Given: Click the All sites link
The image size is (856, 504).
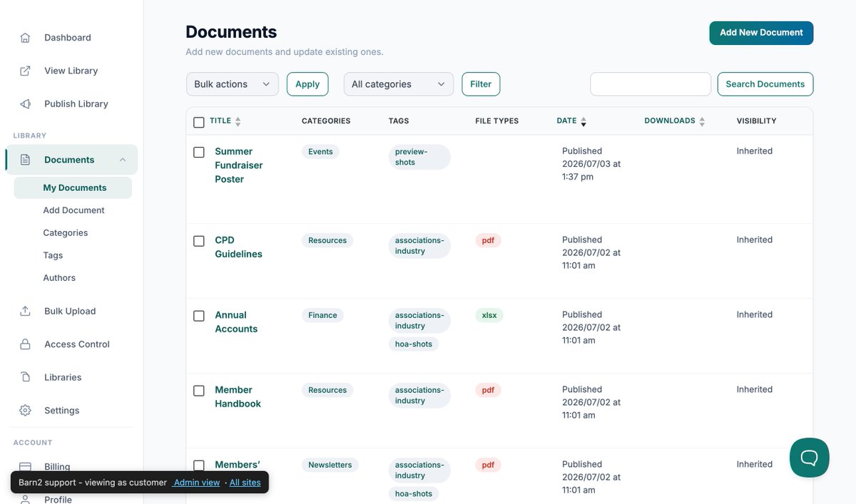Looking at the screenshot, I should [x=245, y=483].
